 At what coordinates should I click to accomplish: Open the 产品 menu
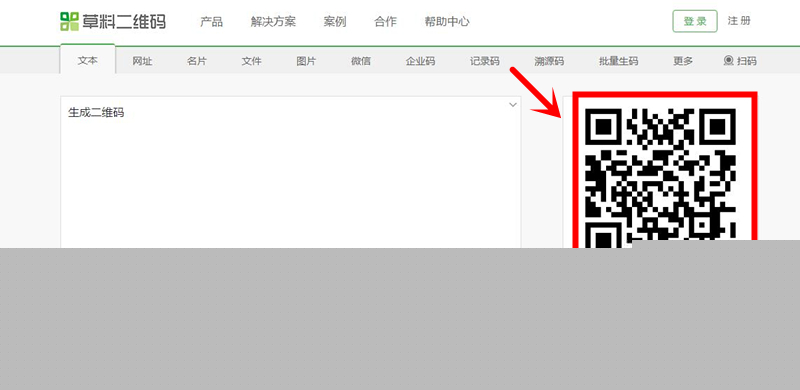click(211, 21)
